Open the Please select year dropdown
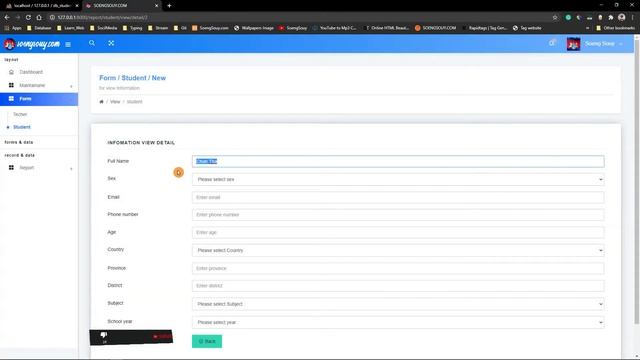This screenshot has width=640, height=360. coord(398,322)
